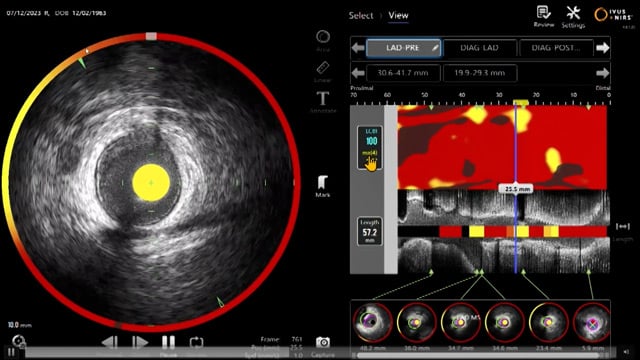Select the Area measurement tool
Screen dimensions: 640x360
point(323,40)
